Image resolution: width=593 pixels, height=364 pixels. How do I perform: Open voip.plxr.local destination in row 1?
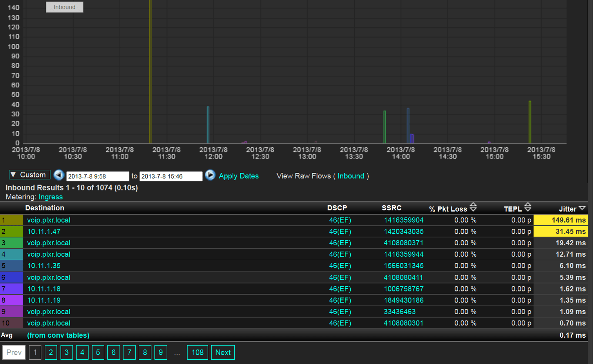coord(49,220)
